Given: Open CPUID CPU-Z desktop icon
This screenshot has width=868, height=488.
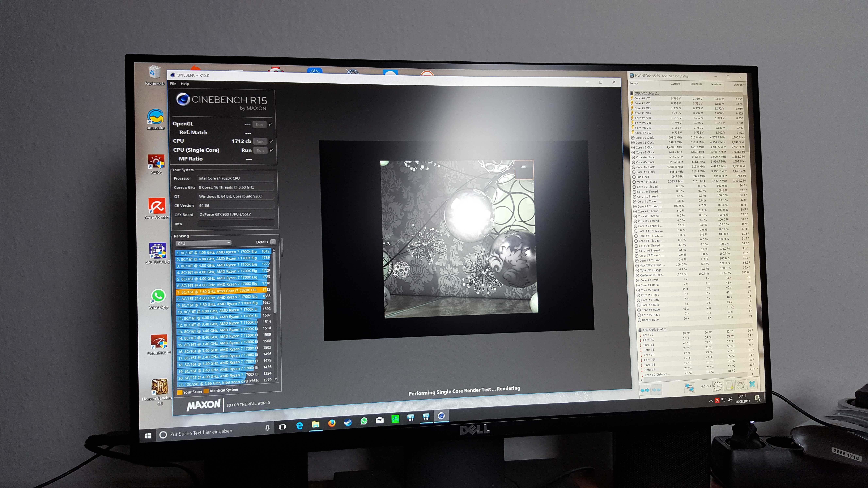Looking at the screenshot, I should [x=157, y=254].
